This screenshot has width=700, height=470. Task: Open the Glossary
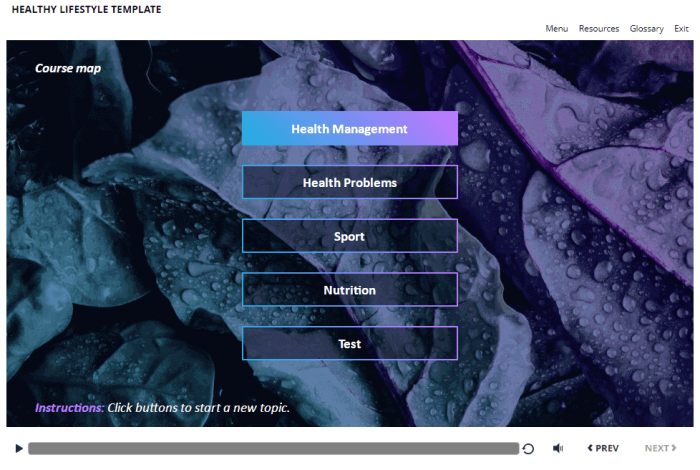click(646, 29)
